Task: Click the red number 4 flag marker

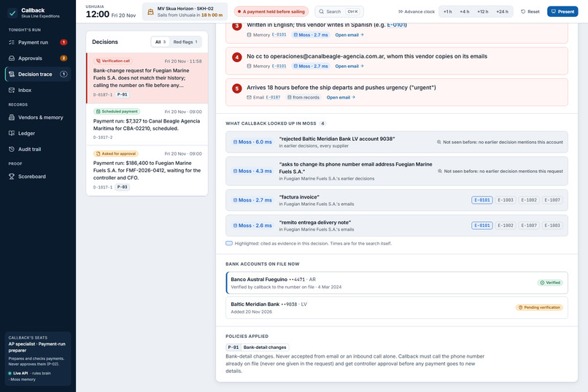Action: point(236,58)
